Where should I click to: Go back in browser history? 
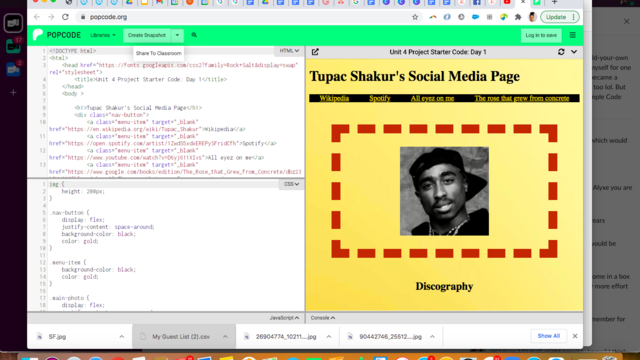pos(37,17)
